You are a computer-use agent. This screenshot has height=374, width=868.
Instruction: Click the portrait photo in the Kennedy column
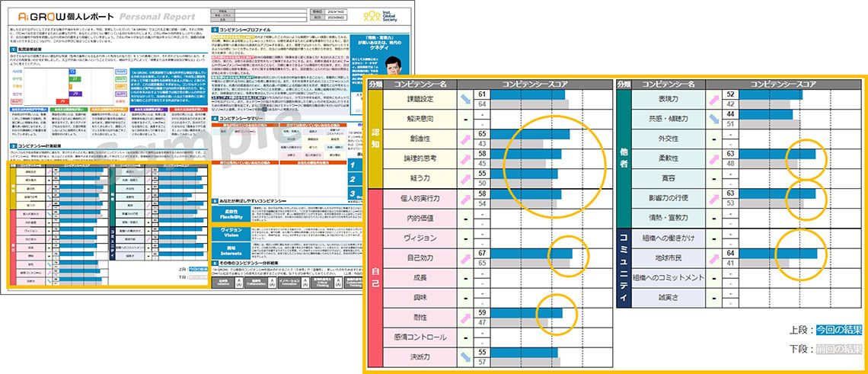point(393,67)
